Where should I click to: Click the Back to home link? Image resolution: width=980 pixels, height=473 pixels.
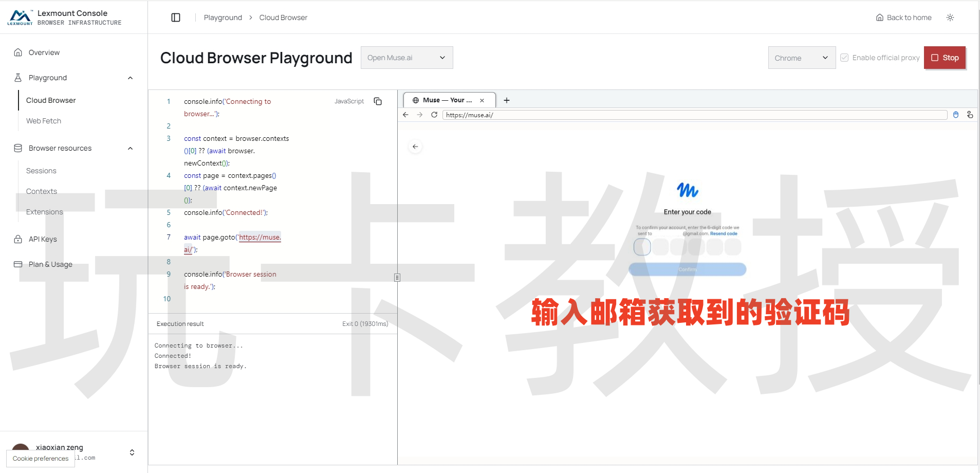(x=903, y=17)
